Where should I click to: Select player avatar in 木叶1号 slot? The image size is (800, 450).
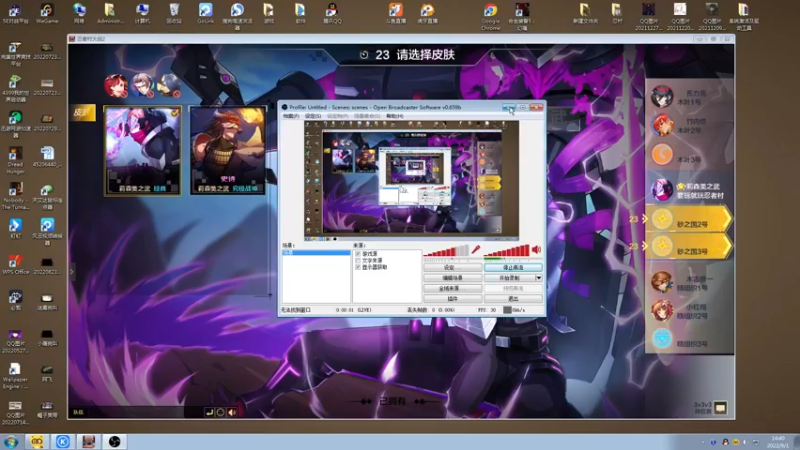(662, 96)
